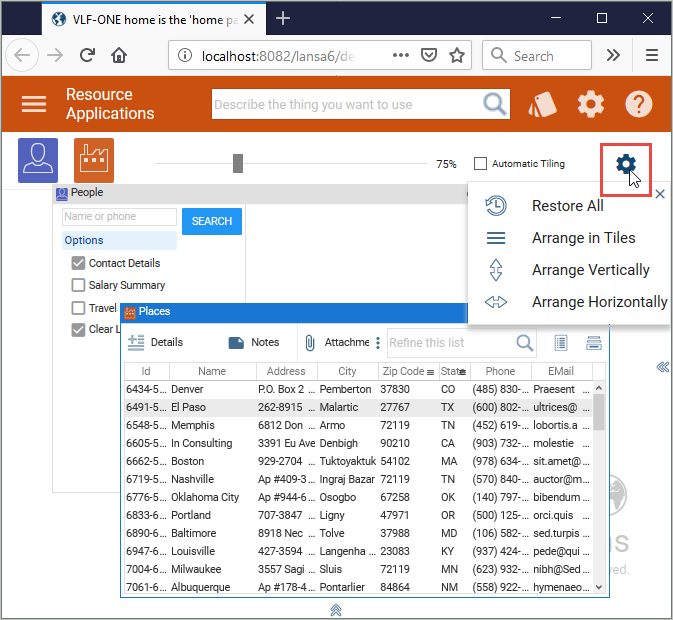This screenshot has width=673, height=620.
Task: Open the help question mark icon
Action: [x=639, y=104]
